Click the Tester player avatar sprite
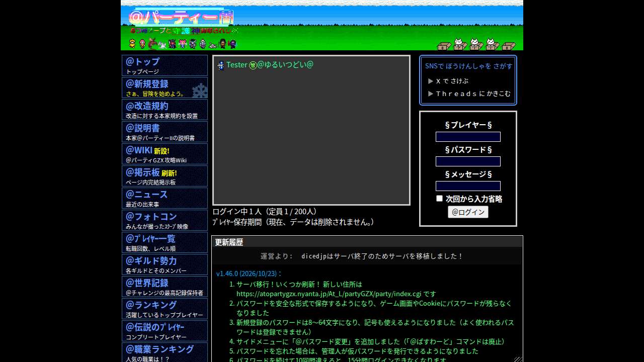 (221, 65)
